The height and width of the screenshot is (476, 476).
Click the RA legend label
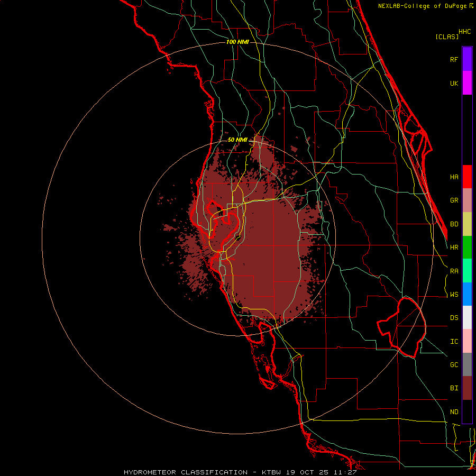pos(454,271)
